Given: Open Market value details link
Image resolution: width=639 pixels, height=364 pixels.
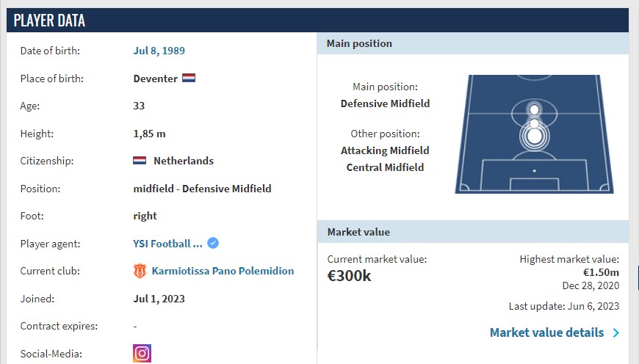Looking at the screenshot, I should 546,332.
